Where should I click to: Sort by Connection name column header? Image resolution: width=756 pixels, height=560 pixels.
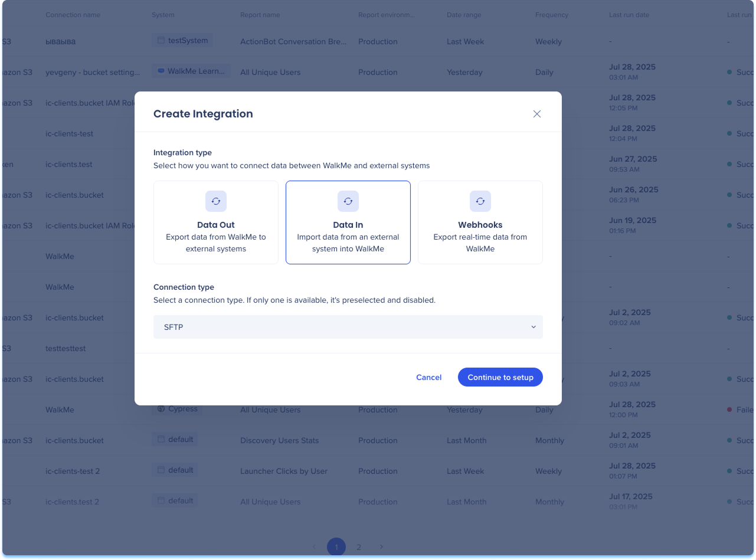pos(73,15)
